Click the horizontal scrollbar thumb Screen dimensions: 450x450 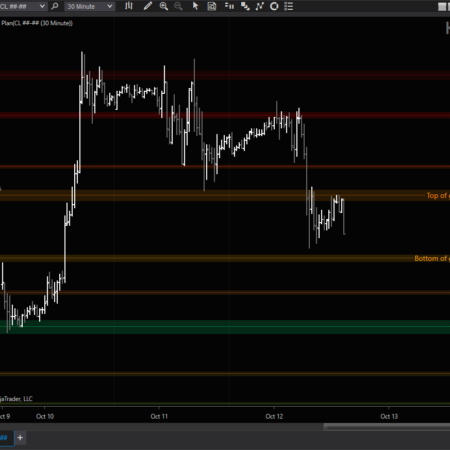[x=387, y=426]
